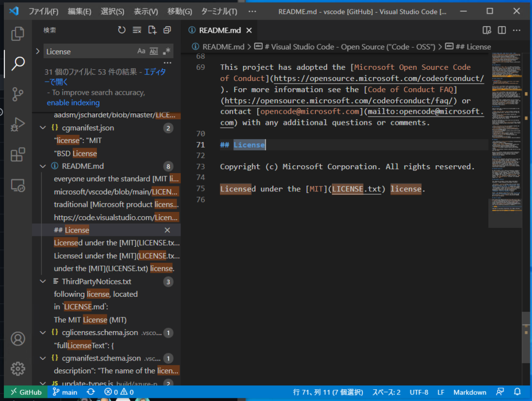Click the enable indexing link
Image resolution: width=532 pixels, height=401 pixels.
73,103
